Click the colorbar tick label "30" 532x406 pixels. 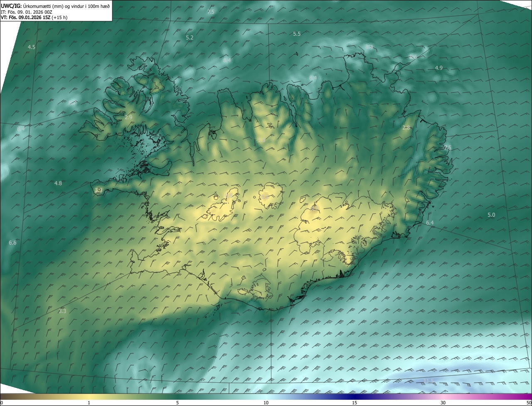(x=443, y=403)
